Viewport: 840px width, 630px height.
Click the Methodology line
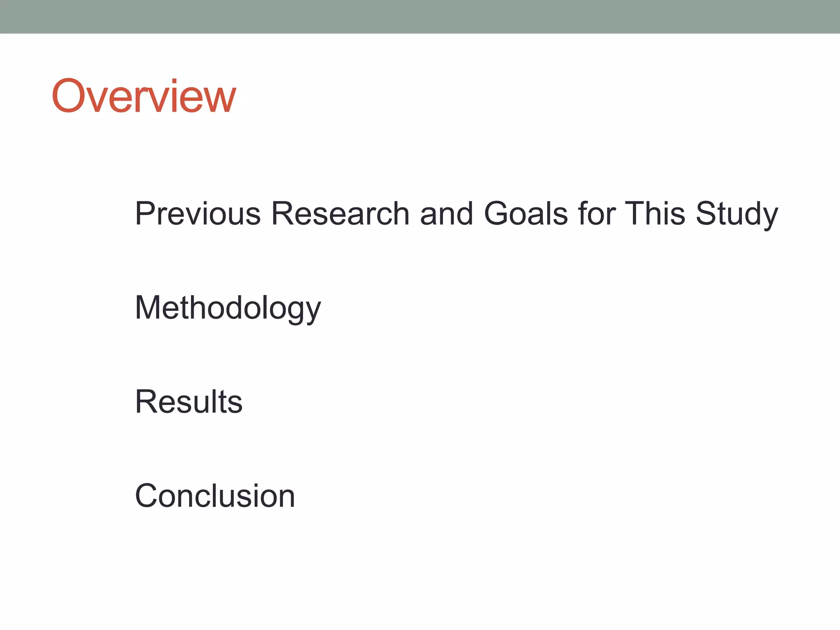click(x=228, y=308)
